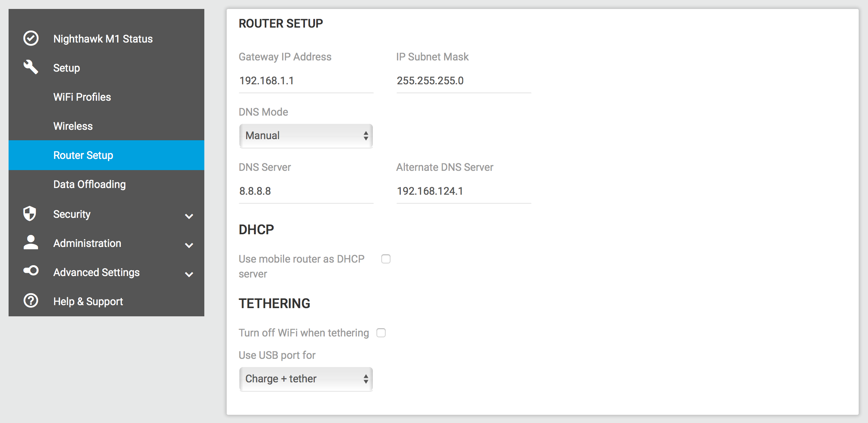
Task: Open the Charge + tether dropdown
Action: click(x=306, y=379)
